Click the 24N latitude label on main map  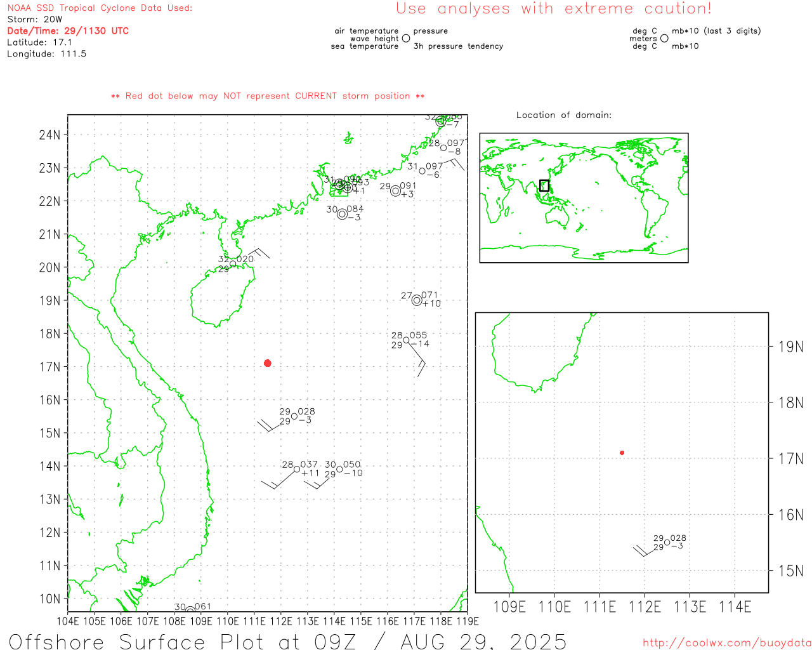(50, 135)
